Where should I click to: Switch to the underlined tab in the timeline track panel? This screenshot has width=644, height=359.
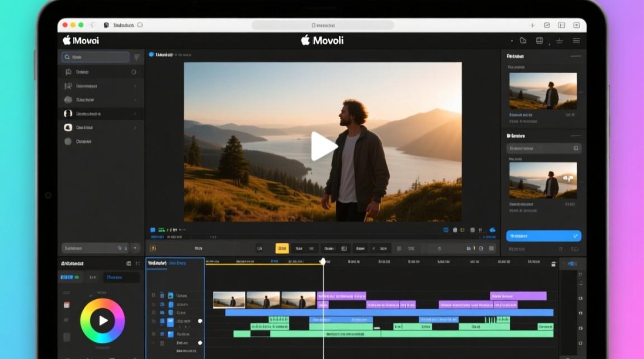tap(156, 263)
